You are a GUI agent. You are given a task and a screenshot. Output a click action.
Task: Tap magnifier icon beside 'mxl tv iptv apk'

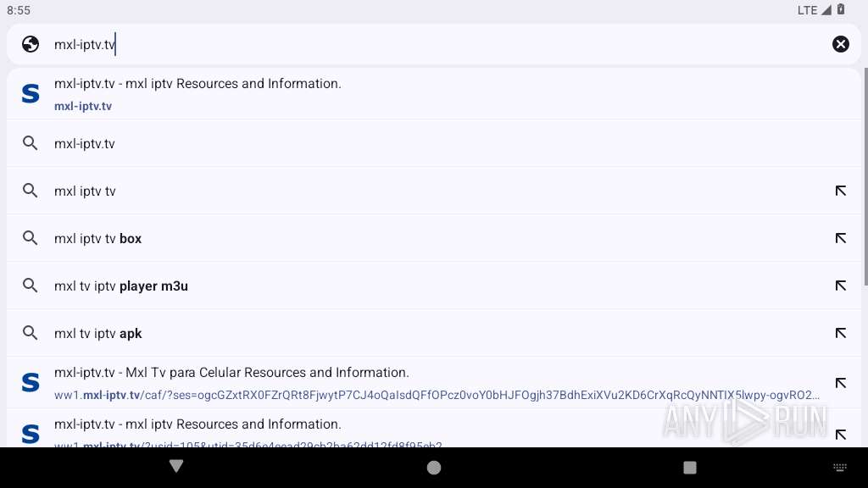30,334
